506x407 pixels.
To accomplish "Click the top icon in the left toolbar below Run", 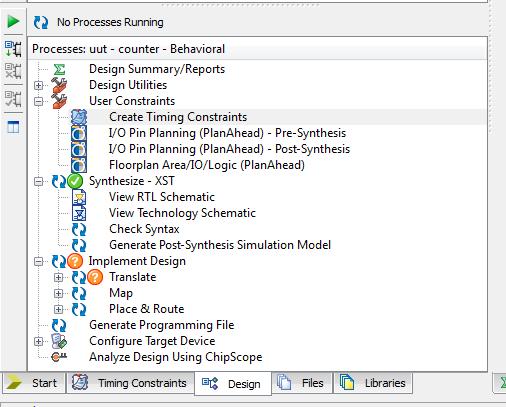I will point(13,49).
